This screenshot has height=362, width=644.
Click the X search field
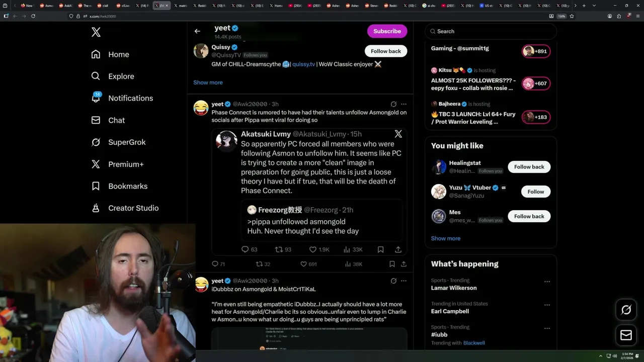click(x=491, y=31)
